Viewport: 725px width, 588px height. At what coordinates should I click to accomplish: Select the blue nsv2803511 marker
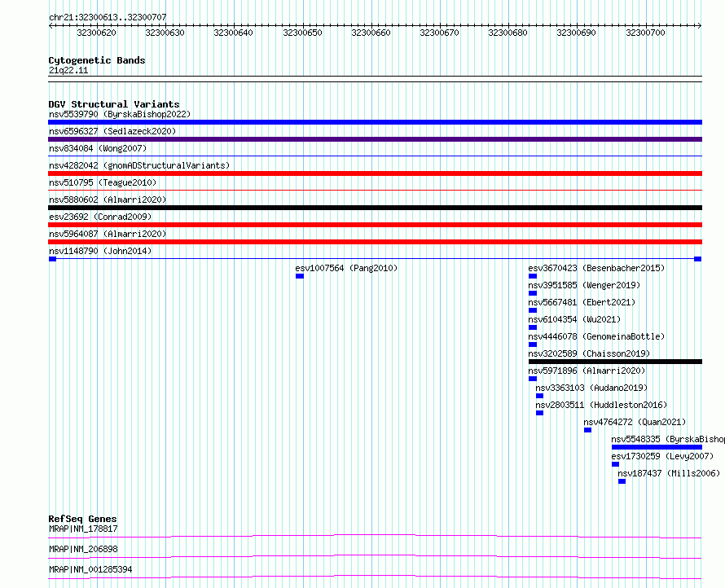[x=539, y=413]
